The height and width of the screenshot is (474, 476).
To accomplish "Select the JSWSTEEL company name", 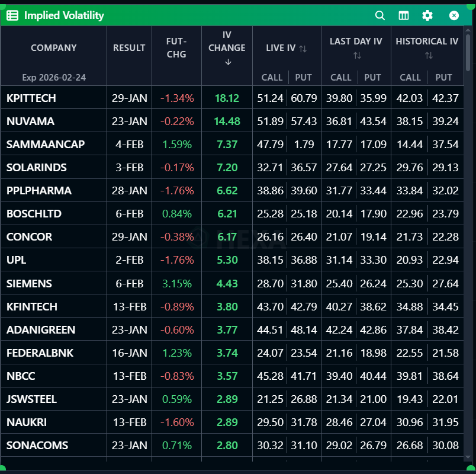I will point(31,399).
